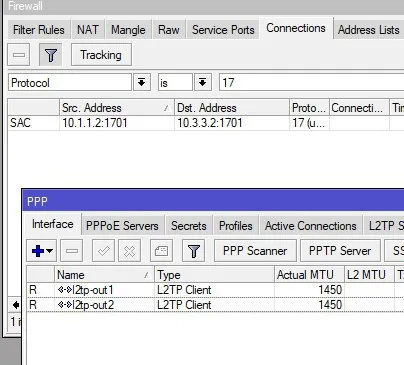Open the PPTP Server button
This screenshot has height=365, width=404.
coord(340,250)
